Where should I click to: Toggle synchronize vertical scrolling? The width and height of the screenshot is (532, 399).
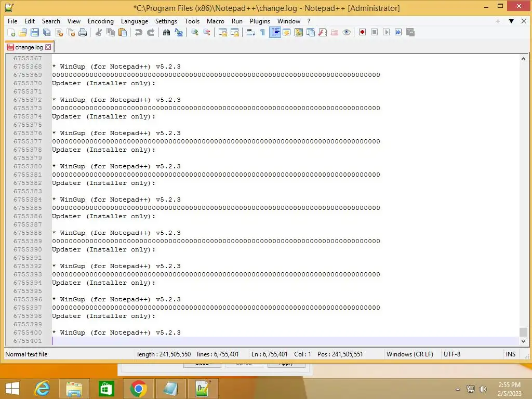(222, 32)
